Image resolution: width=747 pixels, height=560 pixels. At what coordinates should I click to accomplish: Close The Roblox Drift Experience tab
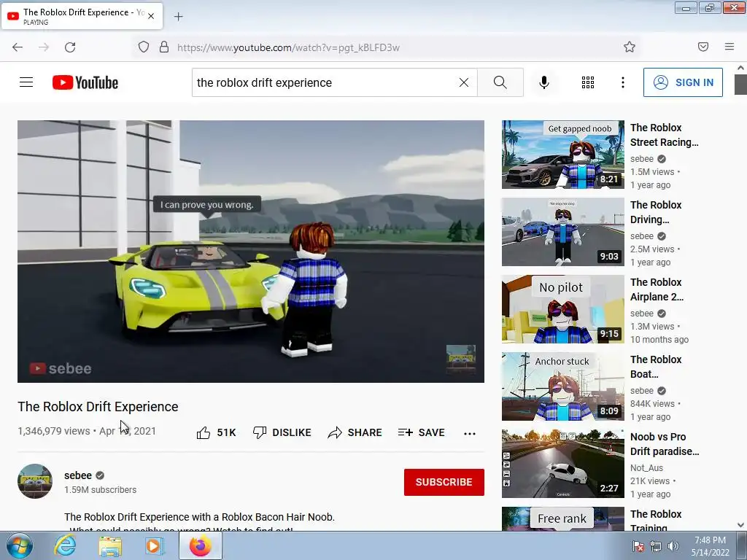[151, 16]
